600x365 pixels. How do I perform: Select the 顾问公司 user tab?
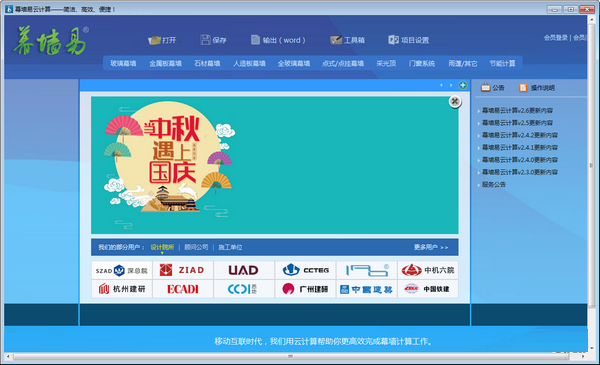pyautogui.click(x=196, y=247)
